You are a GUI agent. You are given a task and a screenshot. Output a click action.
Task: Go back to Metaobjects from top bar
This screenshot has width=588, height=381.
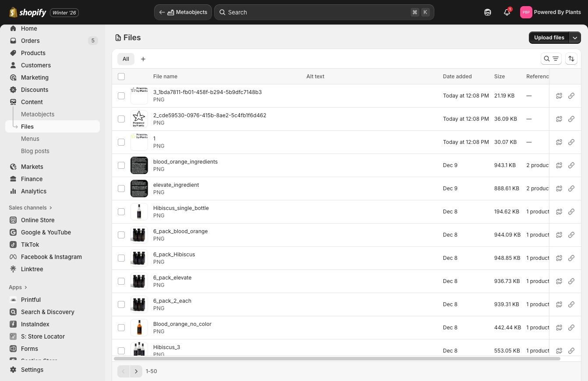183,12
